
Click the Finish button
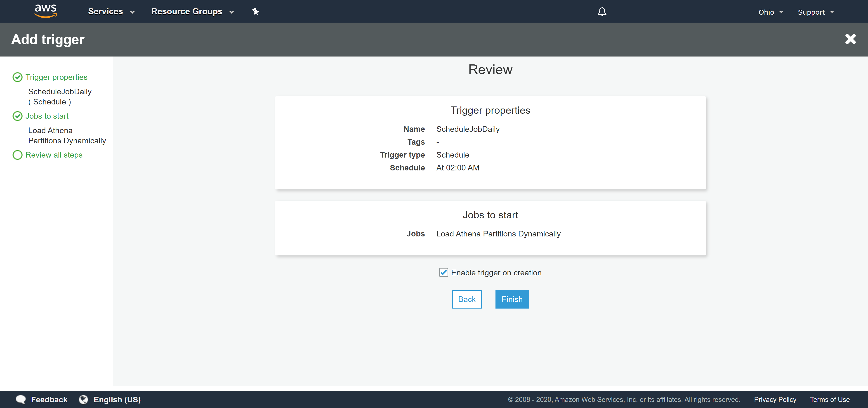[x=512, y=299]
